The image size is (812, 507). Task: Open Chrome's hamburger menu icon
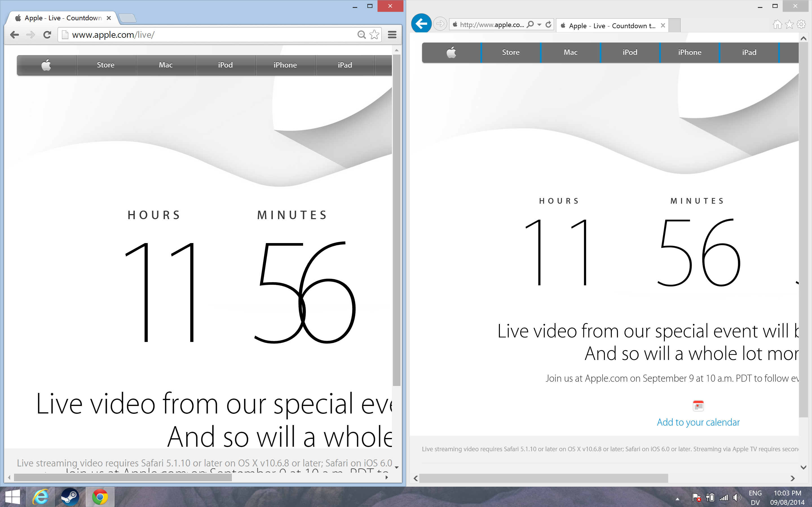(392, 35)
